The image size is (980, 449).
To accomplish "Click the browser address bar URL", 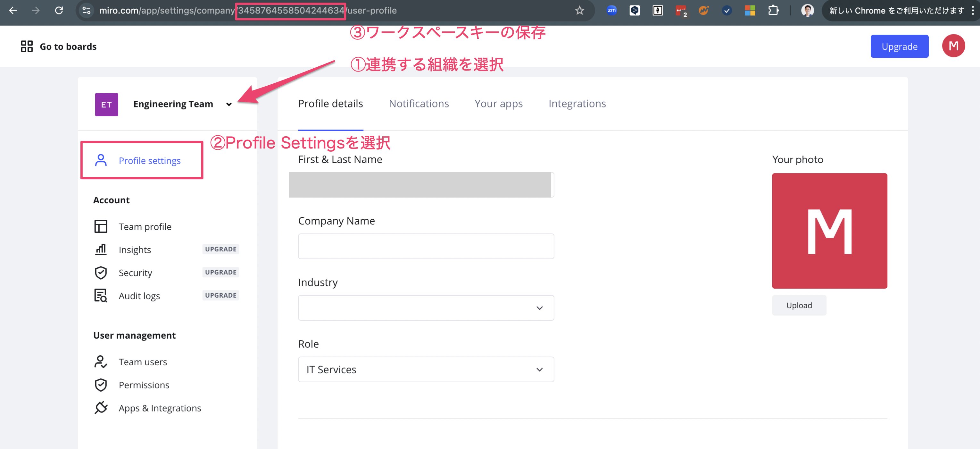I will (248, 11).
